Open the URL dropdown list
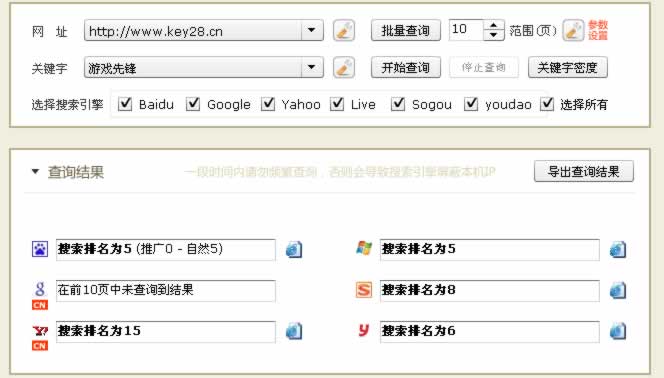This screenshot has height=378, width=664. [x=312, y=30]
